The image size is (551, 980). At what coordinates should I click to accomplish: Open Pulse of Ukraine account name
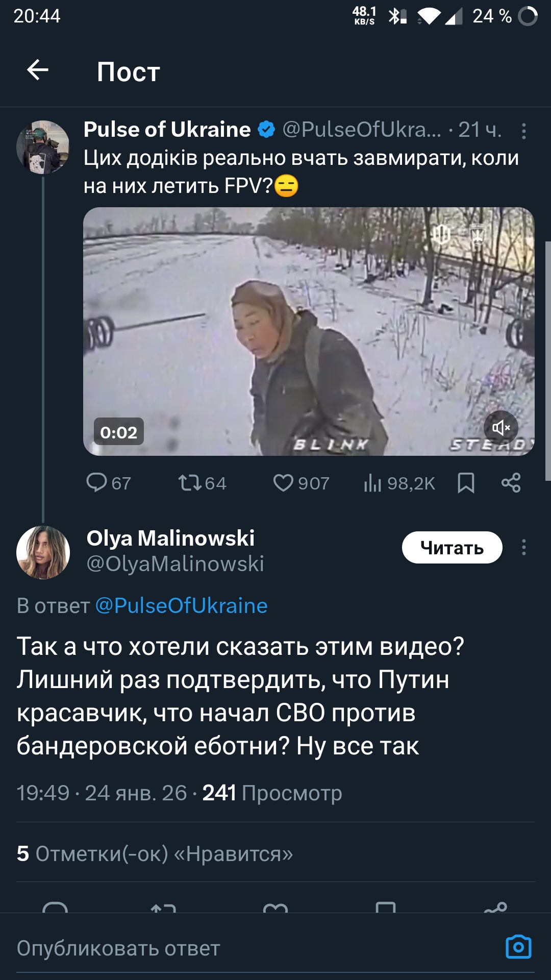click(x=167, y=130)
